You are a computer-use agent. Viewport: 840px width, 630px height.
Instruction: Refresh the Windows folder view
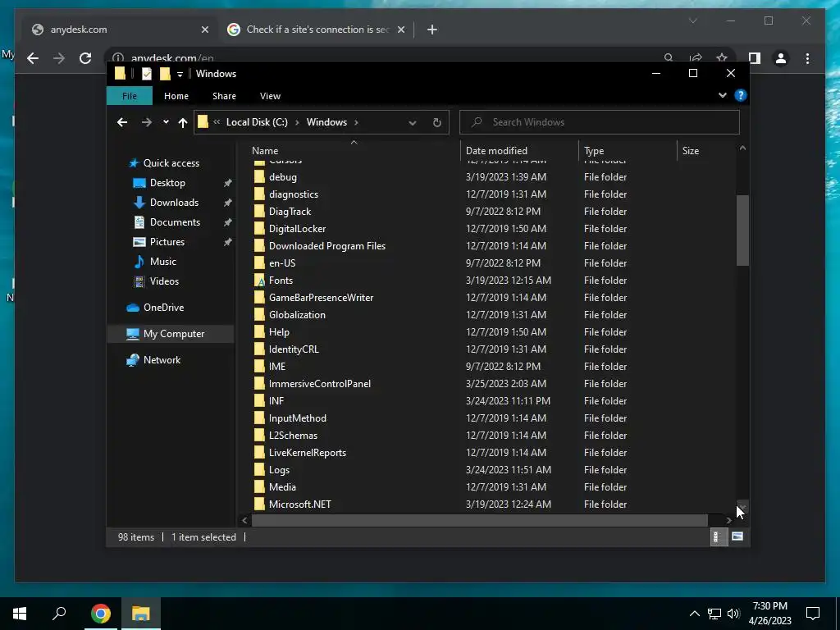(437, 122)
